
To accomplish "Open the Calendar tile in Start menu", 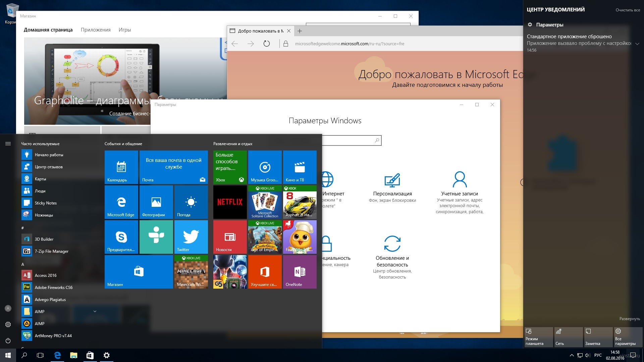I will pos(121,167).
